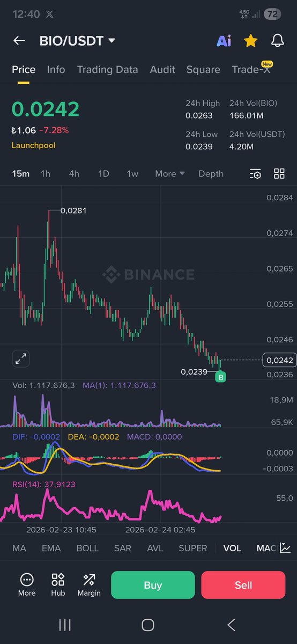297x644 pixels.
Task: Select the 1D timeframe
Action: coord(103,173)
